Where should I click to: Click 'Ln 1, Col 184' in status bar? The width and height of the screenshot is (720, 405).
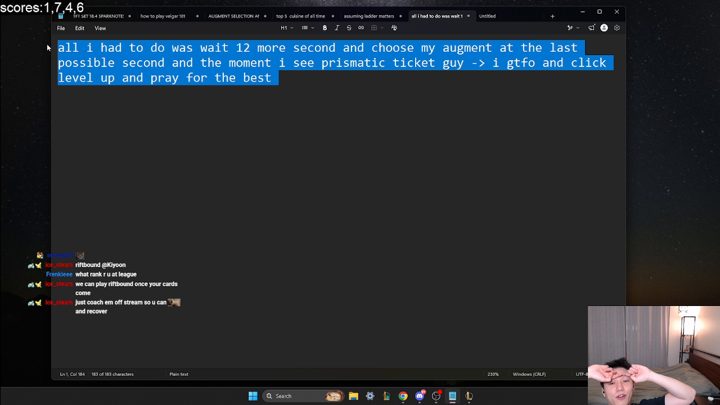pyautogui.click(x=72, y=374)
